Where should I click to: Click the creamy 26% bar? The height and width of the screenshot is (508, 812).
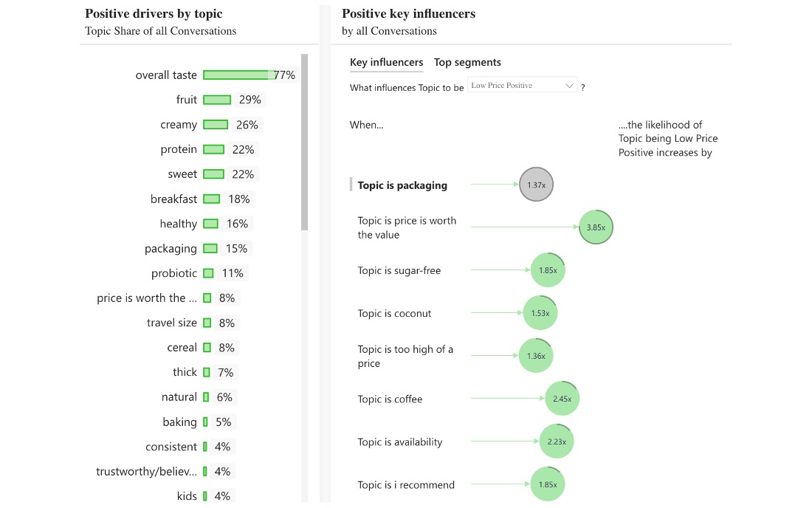[x=216, y=125]
